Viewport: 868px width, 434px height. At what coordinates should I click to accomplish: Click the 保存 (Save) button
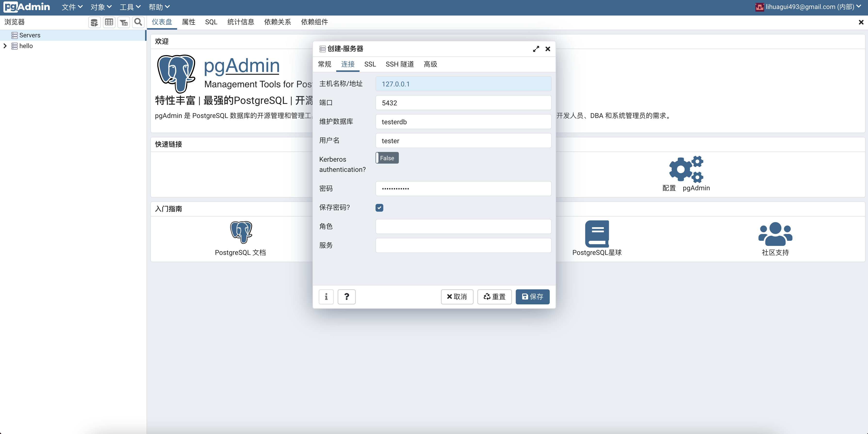pos(532,297)
